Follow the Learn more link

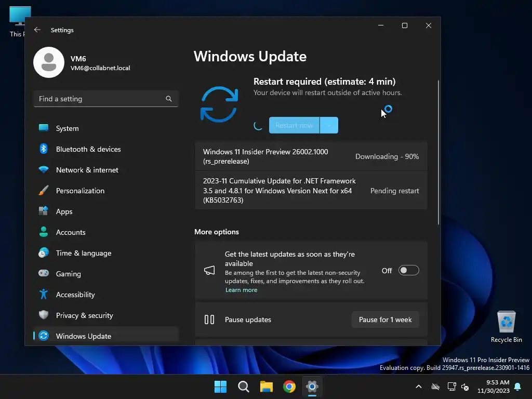point(241,290)
